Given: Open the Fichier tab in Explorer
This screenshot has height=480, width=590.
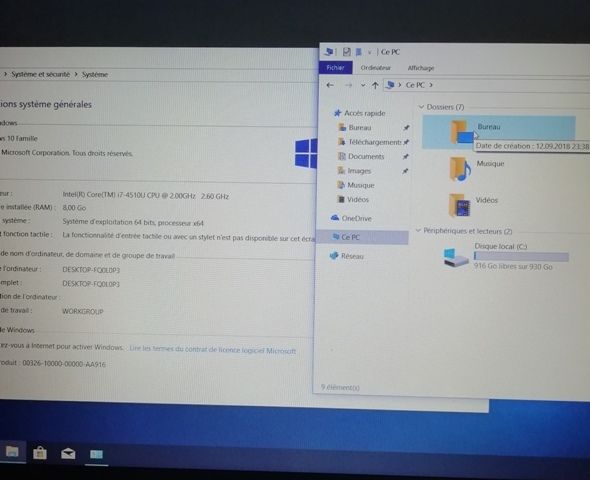Looking at the screenshot, I should pyautogui.click(x=336, y=68).
